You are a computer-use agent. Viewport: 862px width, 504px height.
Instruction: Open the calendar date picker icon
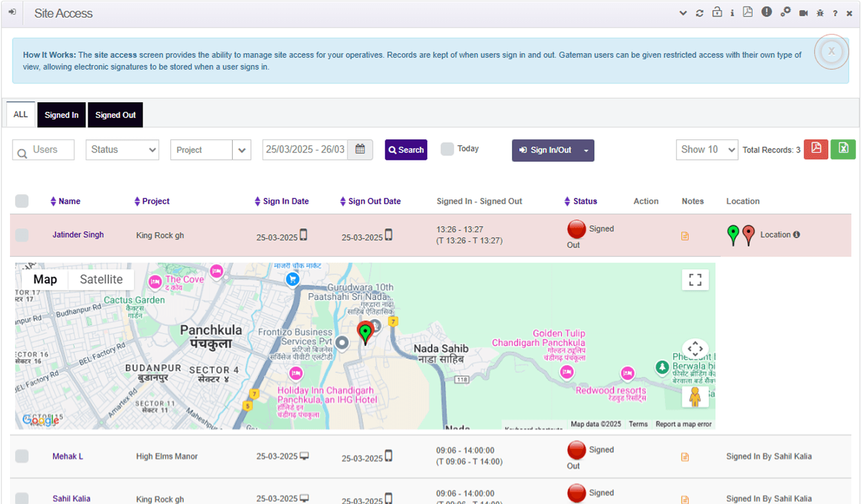(x=360, y=149)
